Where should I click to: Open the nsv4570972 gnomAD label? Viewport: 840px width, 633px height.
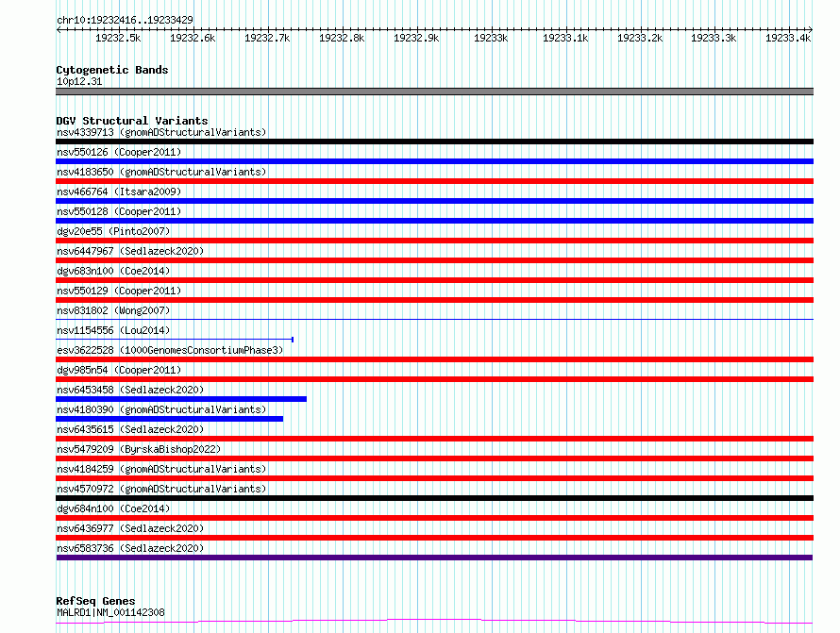161,489
